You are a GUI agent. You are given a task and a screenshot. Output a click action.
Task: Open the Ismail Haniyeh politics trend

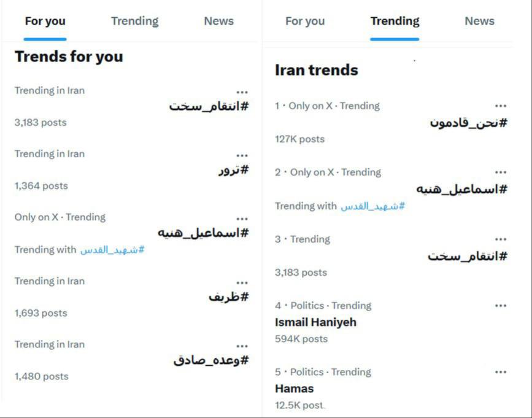pos(315,322)
